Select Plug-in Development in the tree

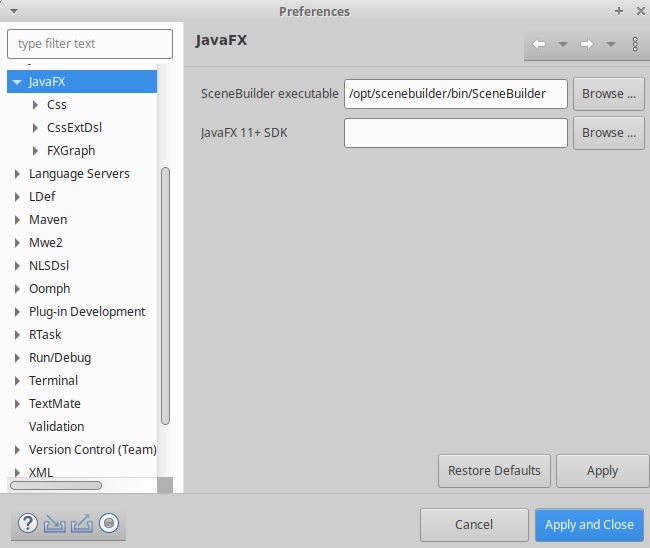(x=87, y=312)
